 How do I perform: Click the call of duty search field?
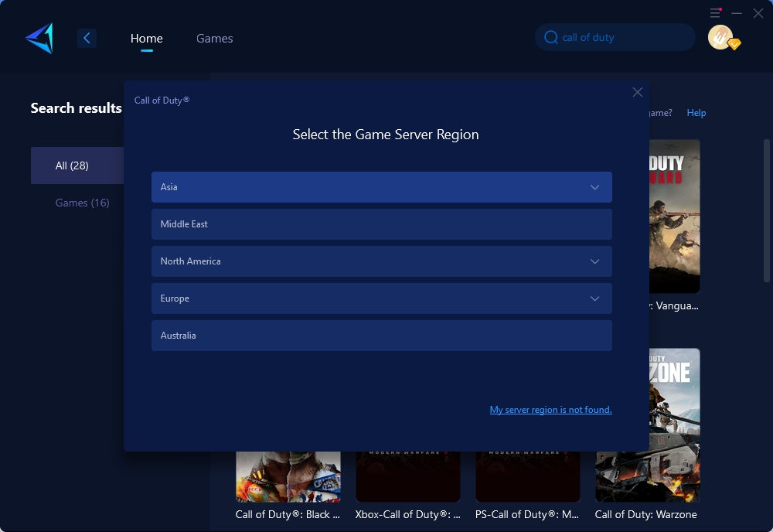coord(615,37)
